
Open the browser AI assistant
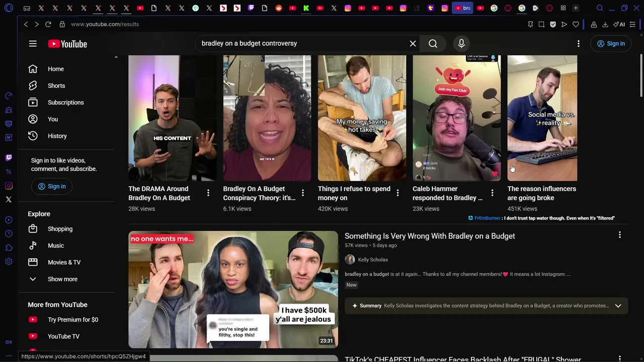[619, 24]
